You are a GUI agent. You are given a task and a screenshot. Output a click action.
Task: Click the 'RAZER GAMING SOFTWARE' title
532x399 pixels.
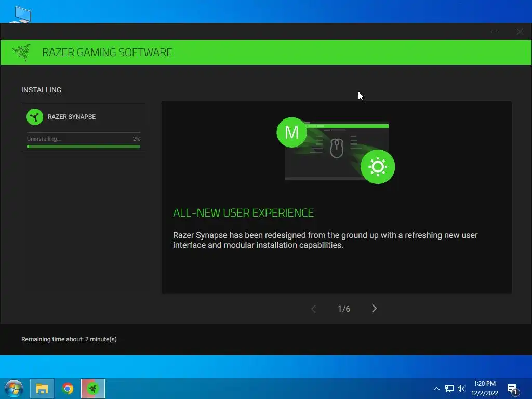pos(107,52)
